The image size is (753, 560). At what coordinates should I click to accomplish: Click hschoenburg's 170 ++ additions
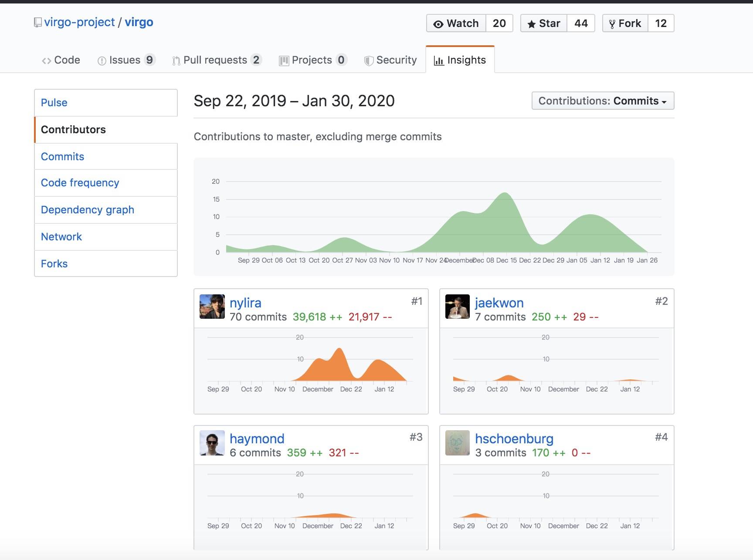pos(549,453)
